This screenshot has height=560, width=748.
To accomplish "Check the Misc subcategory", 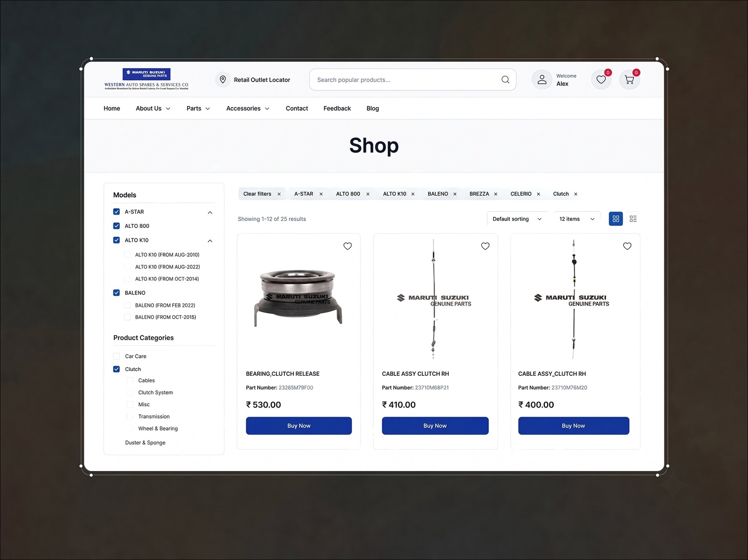I will click(130, 404).
